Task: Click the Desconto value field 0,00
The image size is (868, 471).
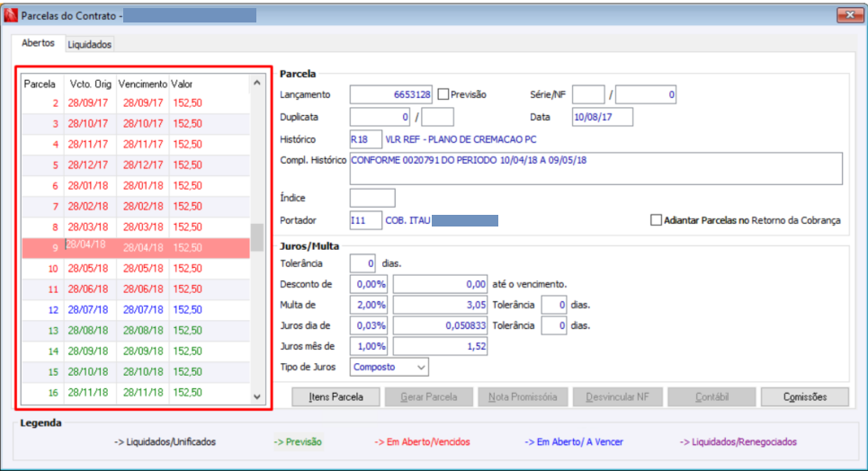Action: tap(440, 284)
